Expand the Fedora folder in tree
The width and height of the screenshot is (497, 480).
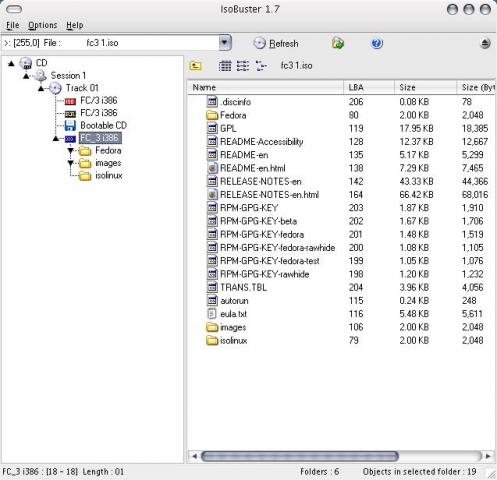tap(71, 151)
